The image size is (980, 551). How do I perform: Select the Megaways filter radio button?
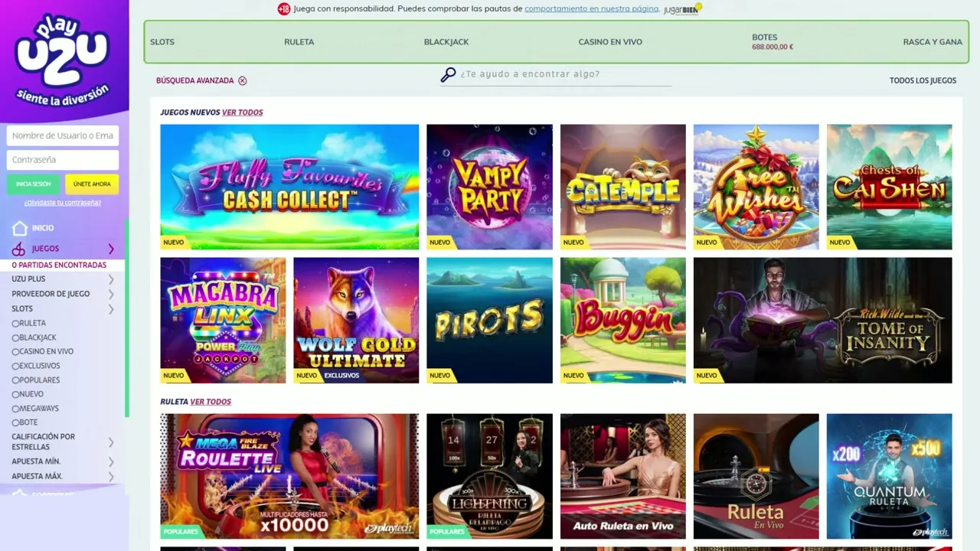tap(15, 409)
